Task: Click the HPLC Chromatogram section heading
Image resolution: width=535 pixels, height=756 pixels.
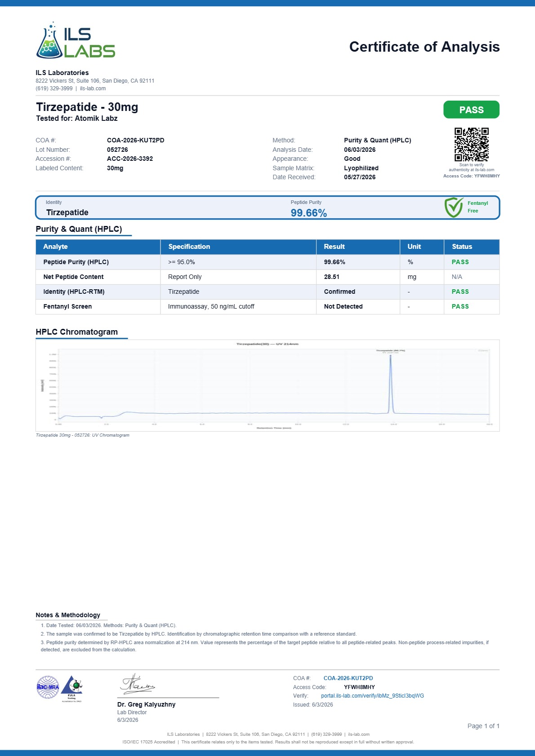Action: [77, 332]
